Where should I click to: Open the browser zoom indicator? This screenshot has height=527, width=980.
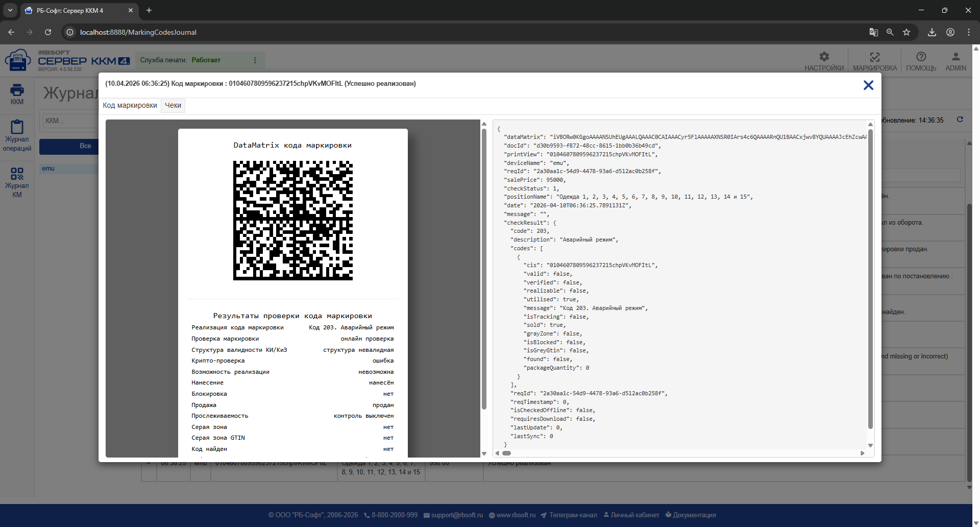(x=890, y=32)
